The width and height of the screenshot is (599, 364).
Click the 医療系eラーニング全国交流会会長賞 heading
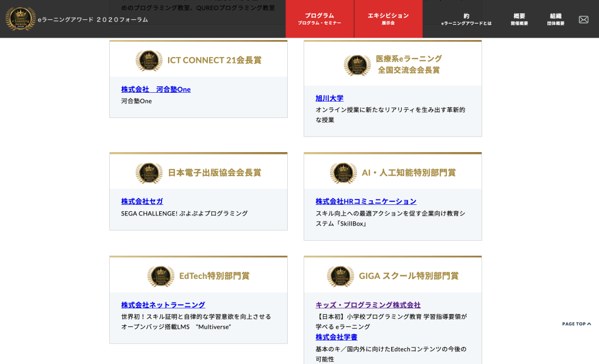[x=409, y=64]
